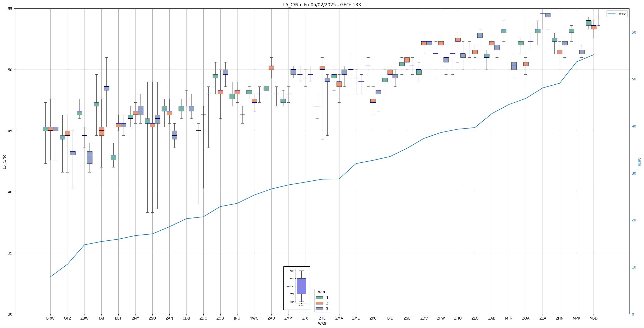The width and height of the screenshot is (644, 328).
Task: Click the ZTL station tick label
Action: click(x=322, y=318)
